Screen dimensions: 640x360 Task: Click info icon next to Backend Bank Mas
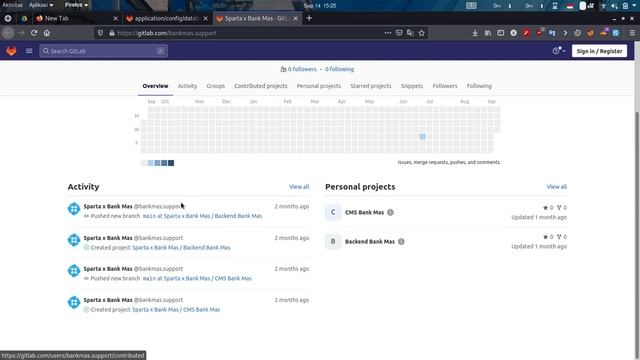pyautogui.click(x=401, y=242)
